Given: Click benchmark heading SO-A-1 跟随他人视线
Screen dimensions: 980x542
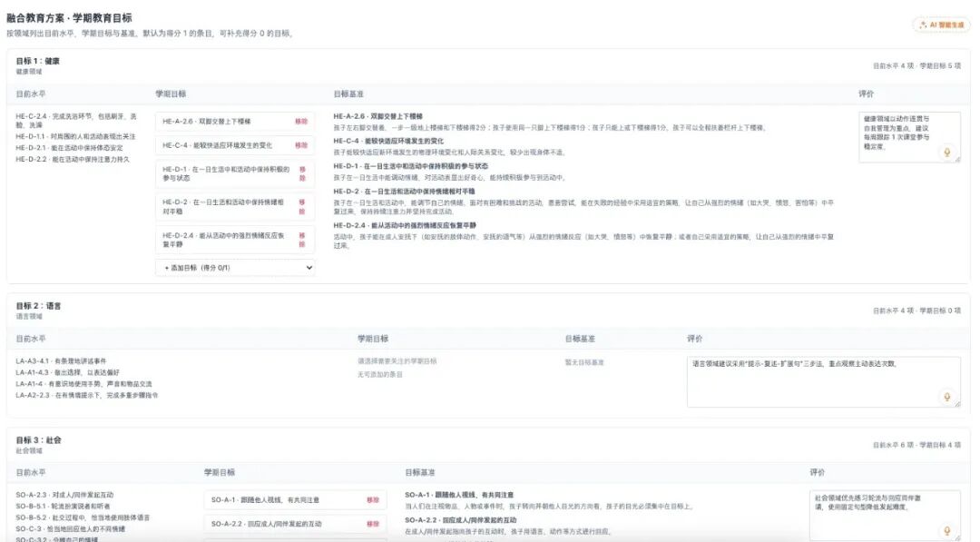Looking at the screenshot, I should (459, 495).
